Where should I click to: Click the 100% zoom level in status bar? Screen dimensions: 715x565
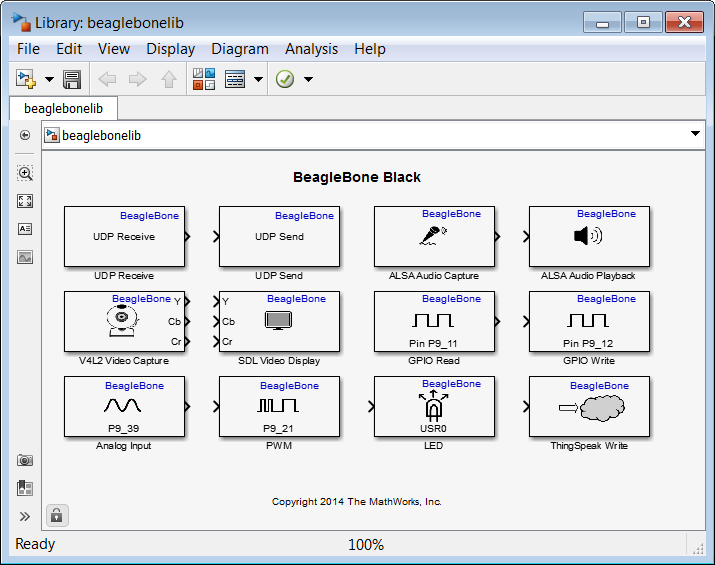click(x=366, y=545)
